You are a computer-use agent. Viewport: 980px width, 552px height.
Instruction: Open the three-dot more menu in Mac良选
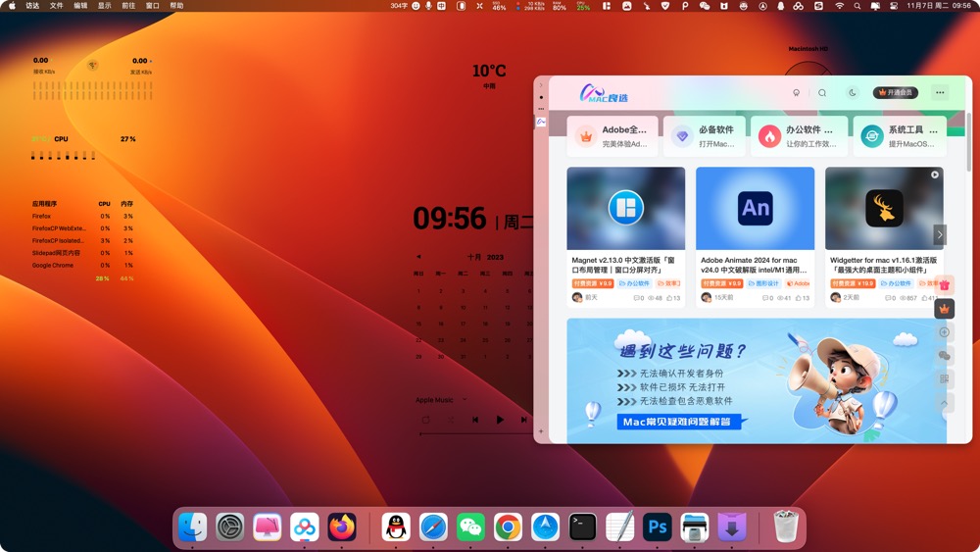coord(940,92)
